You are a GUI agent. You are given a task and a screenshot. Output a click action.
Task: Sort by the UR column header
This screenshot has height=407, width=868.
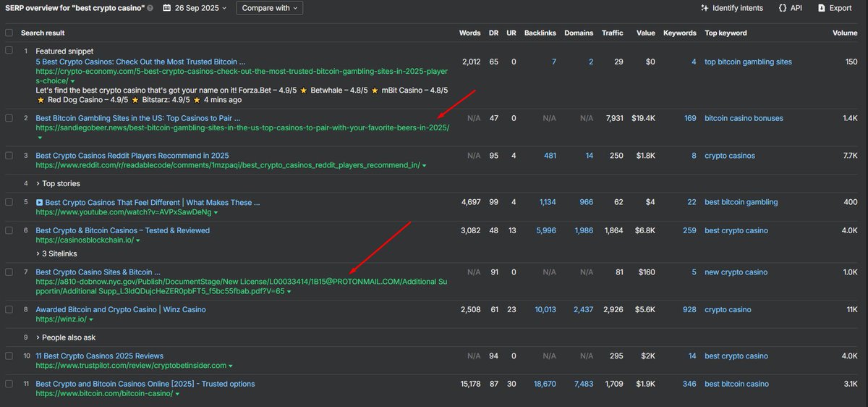[x=511, y=33]
